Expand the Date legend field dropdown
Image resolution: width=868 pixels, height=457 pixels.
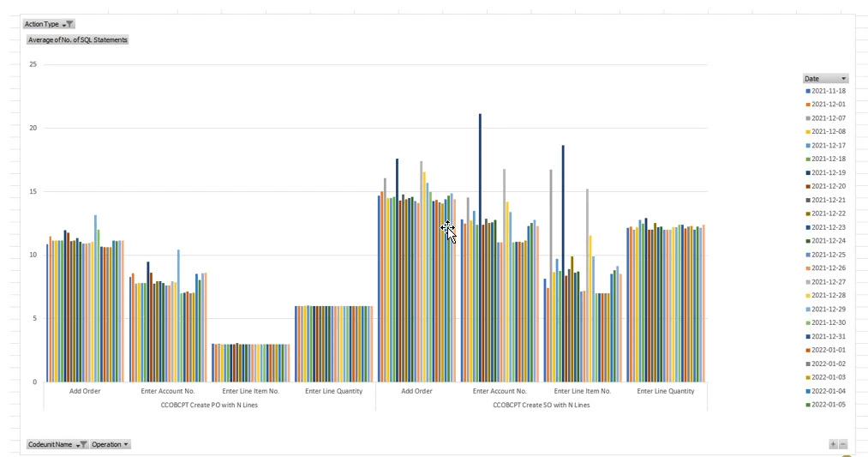pos(843,78)
